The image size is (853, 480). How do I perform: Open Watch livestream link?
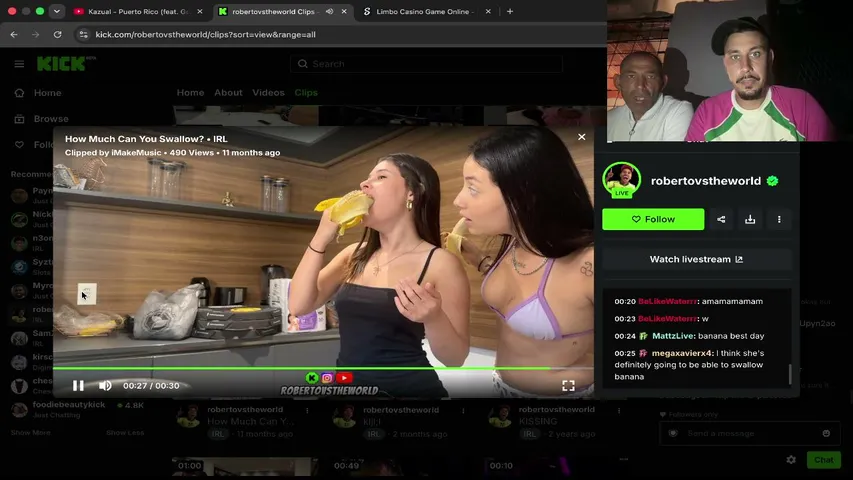[x=696, y=260]
